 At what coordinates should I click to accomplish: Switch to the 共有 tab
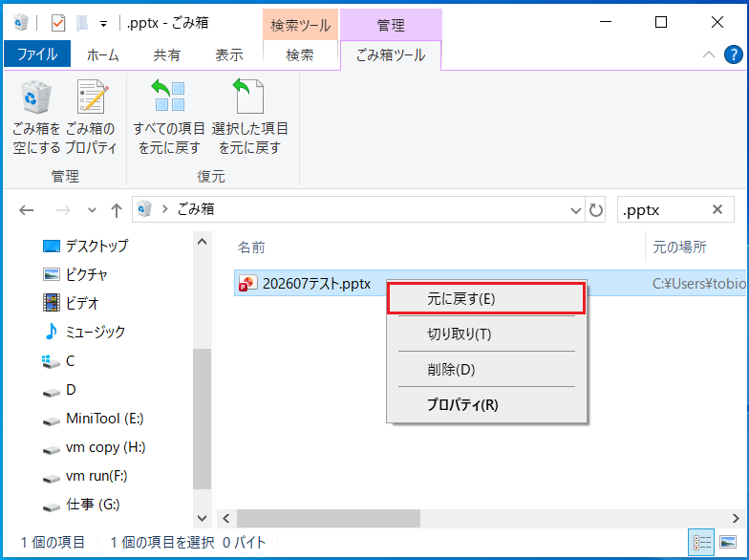[166, 55]
